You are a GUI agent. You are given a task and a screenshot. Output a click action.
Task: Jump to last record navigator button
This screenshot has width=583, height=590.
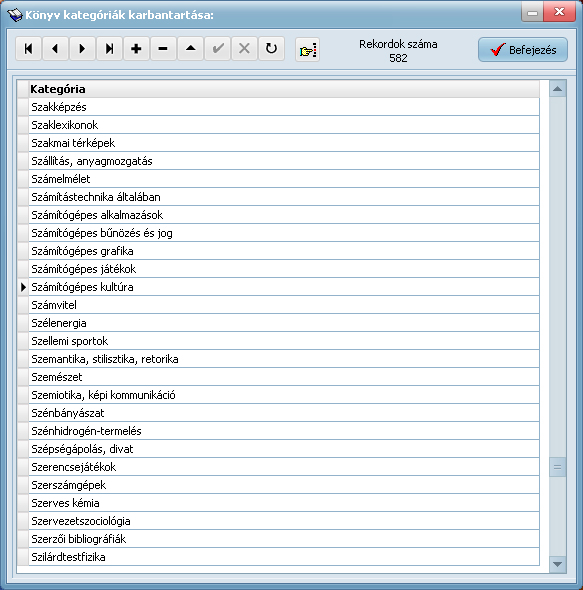pyautogui.click(x=109, y=49)
